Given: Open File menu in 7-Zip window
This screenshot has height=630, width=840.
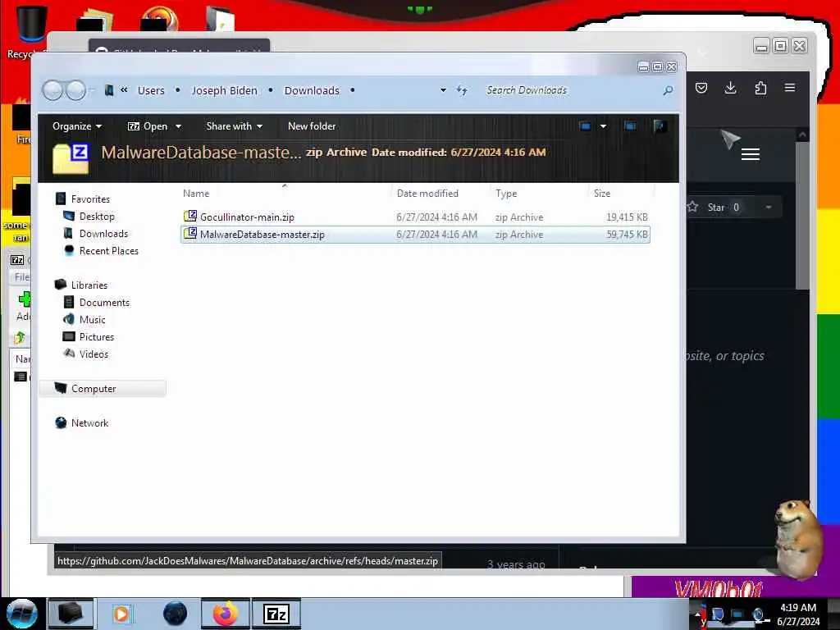Looking at the screenshot, I should pyautogui.click(x=21, y=277).
